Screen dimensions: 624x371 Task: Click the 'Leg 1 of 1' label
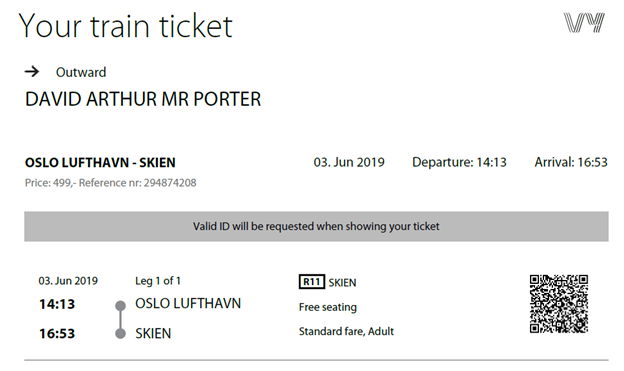[158, 281]
